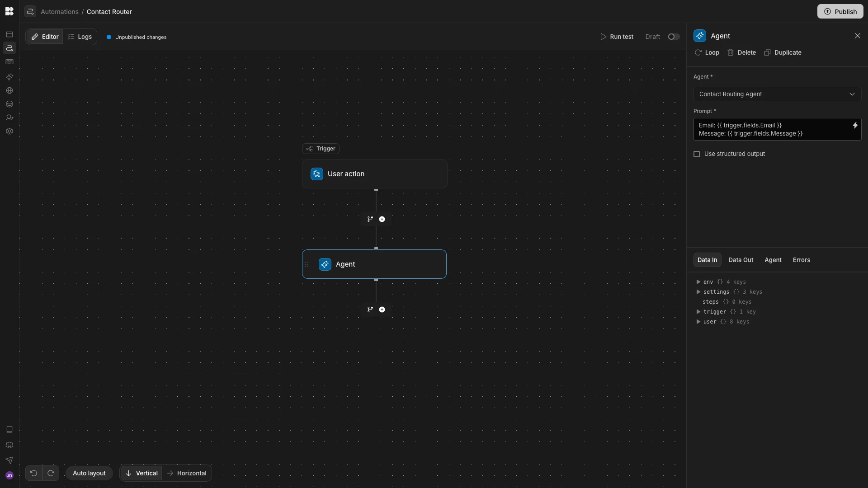Screen dimensions: 868x488
Task: Open the Logs tab
Action: pos(80,37)
